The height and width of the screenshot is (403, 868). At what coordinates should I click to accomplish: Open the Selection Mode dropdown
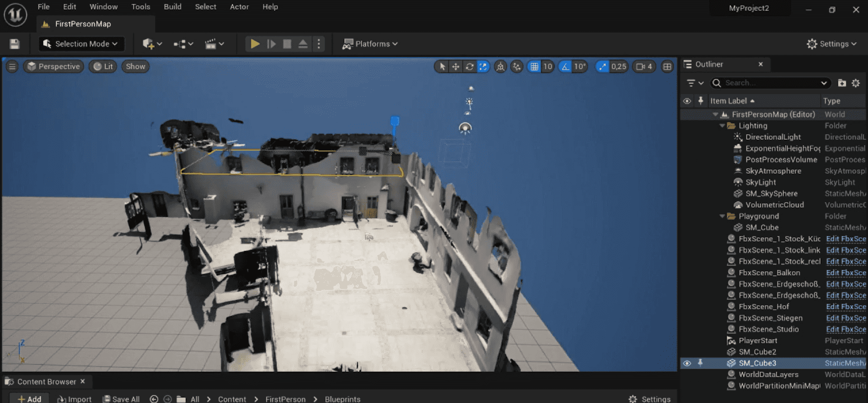coord(81,44)
